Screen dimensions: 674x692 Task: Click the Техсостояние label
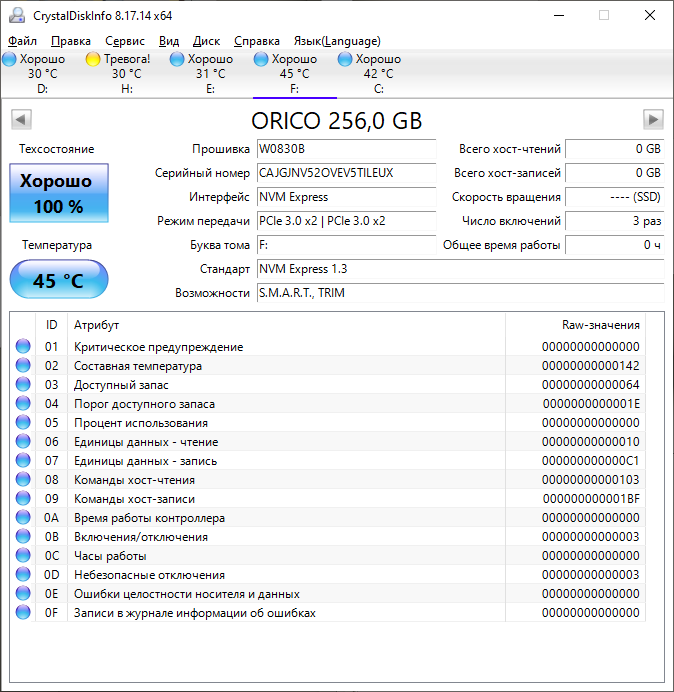click(56, 149)
